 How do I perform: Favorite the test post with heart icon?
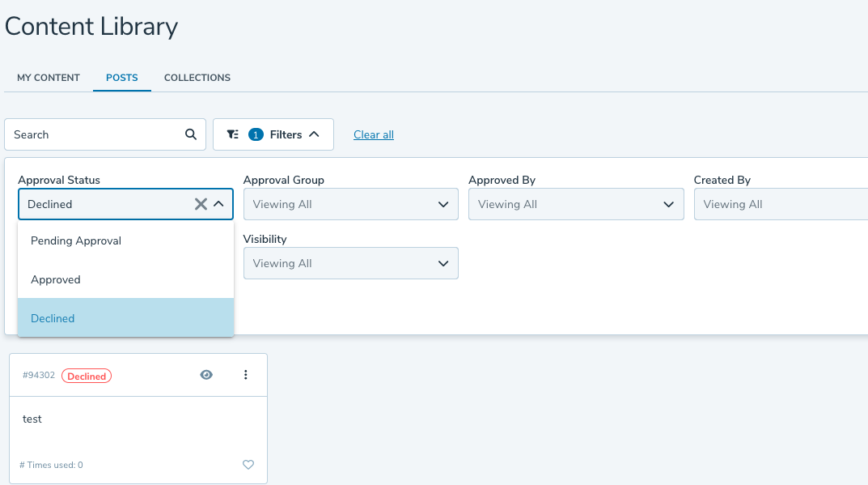pos(248,465)
